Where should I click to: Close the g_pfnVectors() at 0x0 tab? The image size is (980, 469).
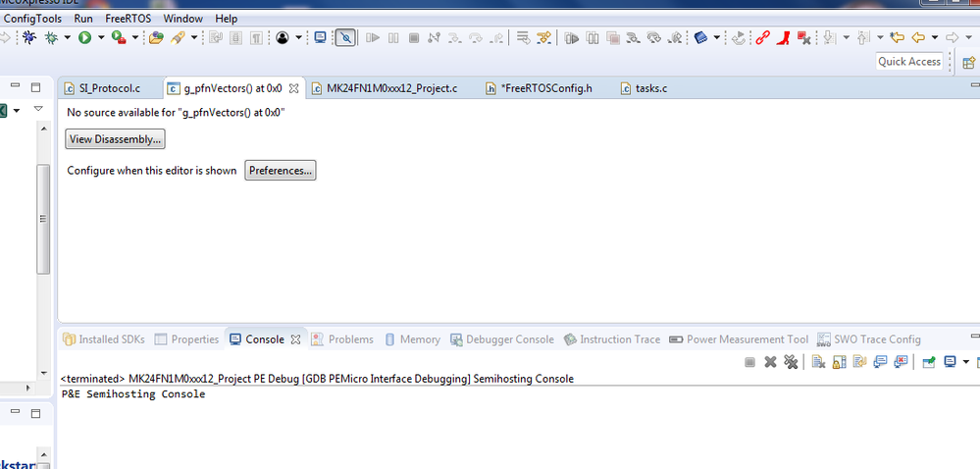pos(293,88)
